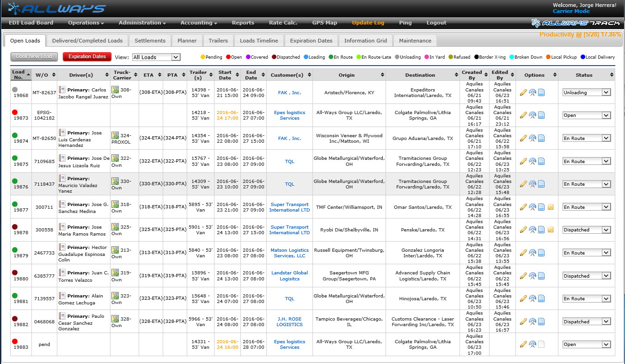
Task: Open the J.H. ROSE LOGISTICS customer link
Action: 289,322
